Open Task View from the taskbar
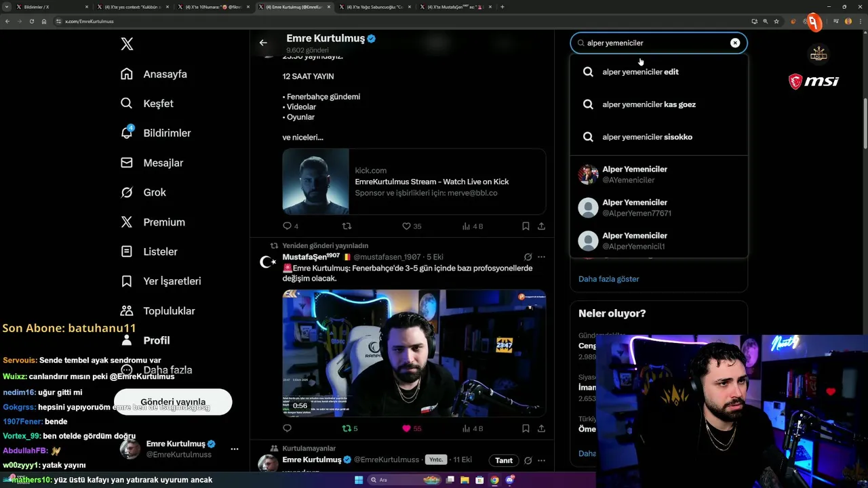This screenshot has width=868, height=488. point(450,480)
